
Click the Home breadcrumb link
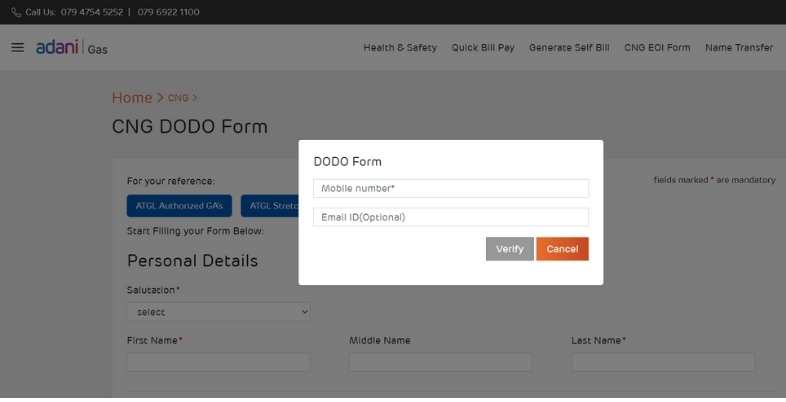click(132, 98)
